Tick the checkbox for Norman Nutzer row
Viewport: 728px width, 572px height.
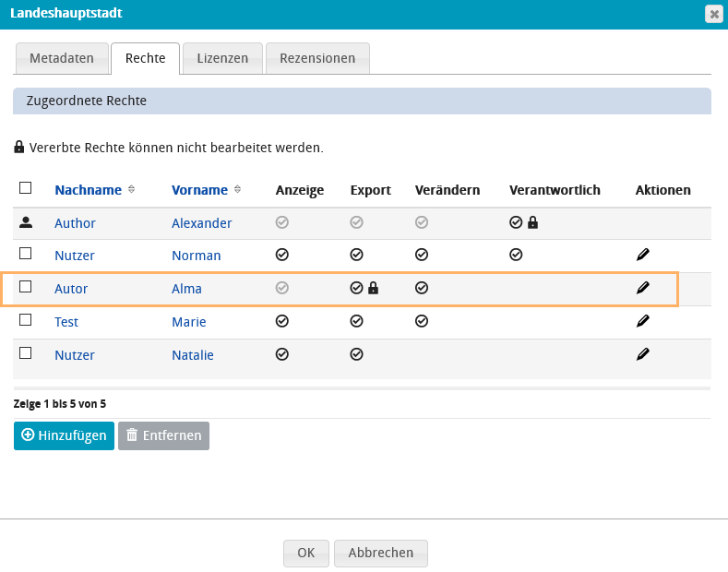[26, 254]
